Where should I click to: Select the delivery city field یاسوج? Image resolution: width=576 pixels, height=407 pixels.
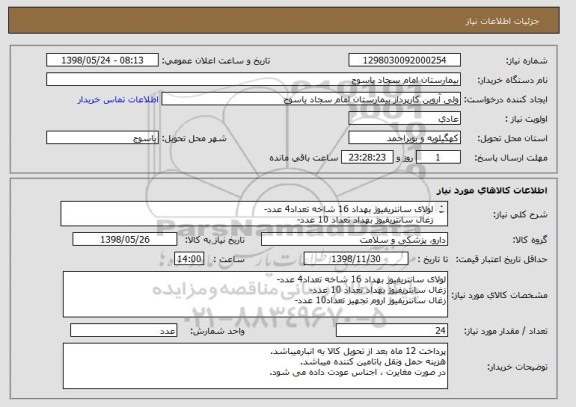pyautogui.click(x=102, y=138)
